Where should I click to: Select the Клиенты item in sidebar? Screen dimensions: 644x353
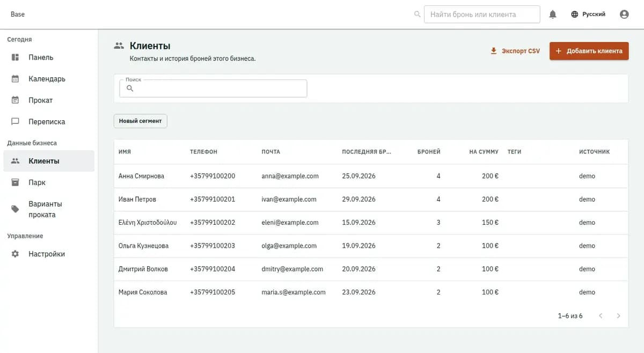pyautogui.click(x=49, y=161)
